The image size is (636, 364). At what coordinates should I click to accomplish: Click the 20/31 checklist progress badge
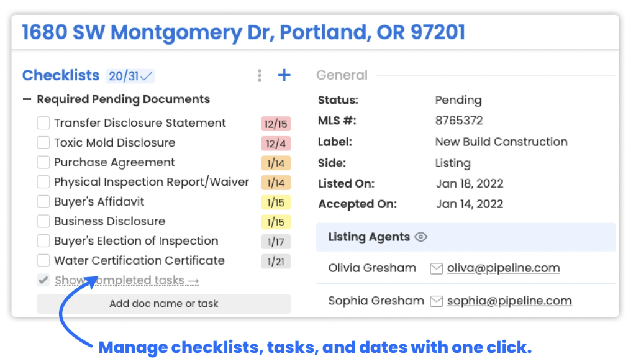click(130, 76)
